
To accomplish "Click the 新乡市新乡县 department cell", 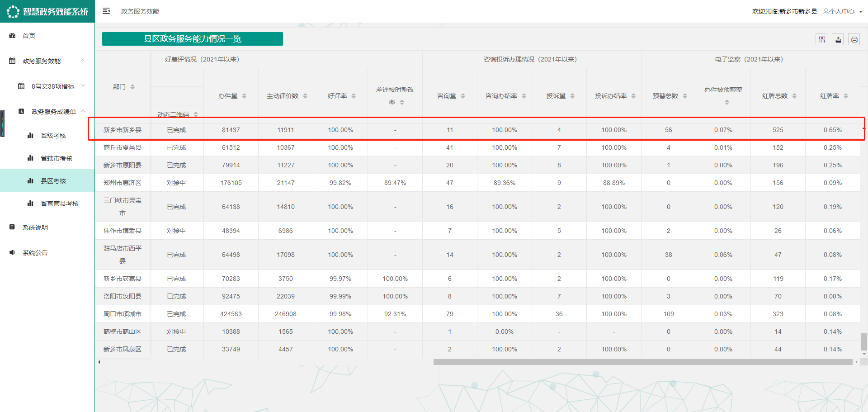I will pyautogui.click(x=123, y=130).
